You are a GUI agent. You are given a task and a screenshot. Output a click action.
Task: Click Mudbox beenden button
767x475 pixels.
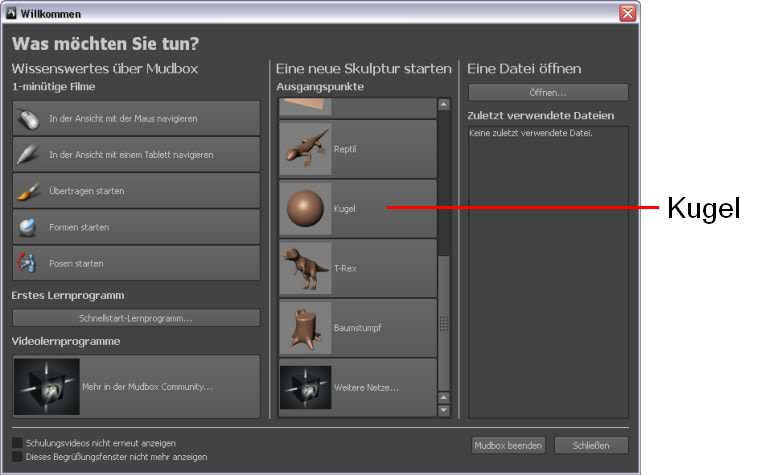508,446
